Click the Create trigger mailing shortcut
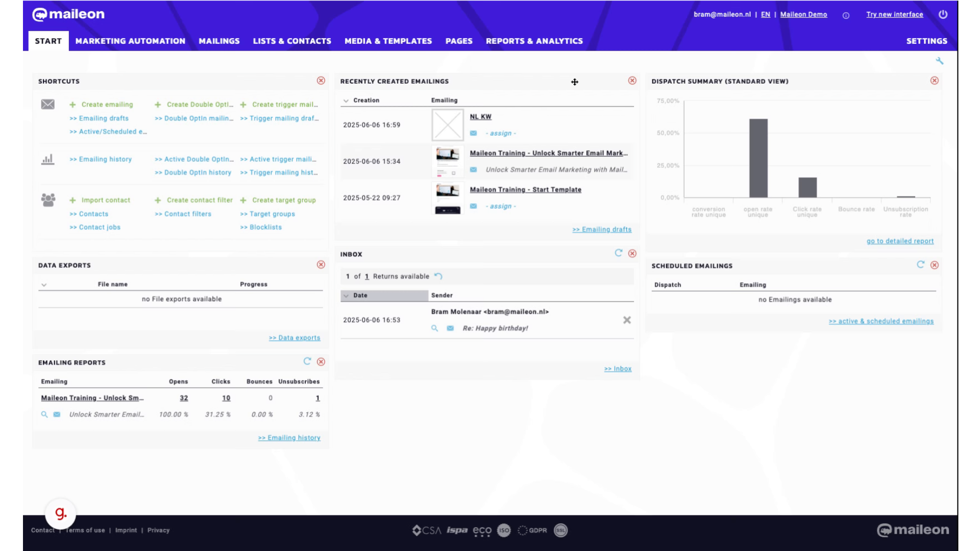This screenshot has height=551, width=980. pos(279,105)
